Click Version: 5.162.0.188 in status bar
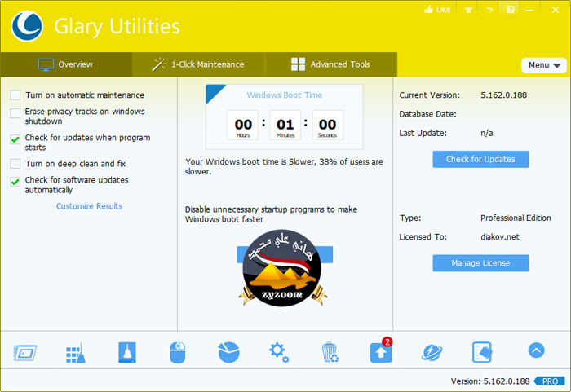The width and height of the screenshot is (571, 392). tap(490, 381)
